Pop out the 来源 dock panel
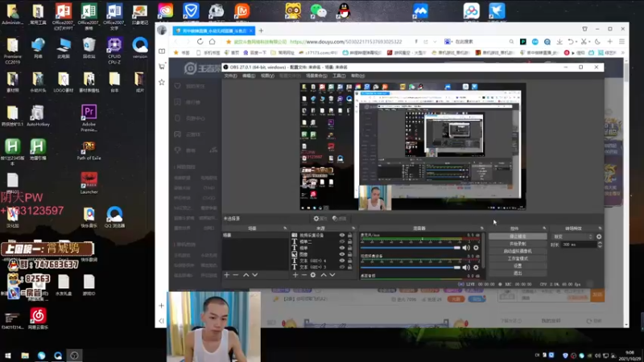The width and height of the screenshot is (644, 362). point(353,228)
